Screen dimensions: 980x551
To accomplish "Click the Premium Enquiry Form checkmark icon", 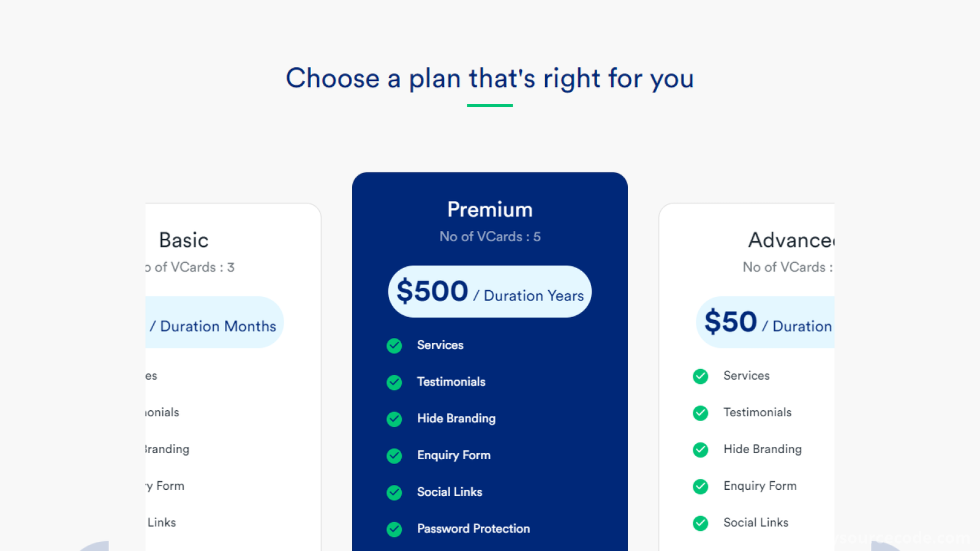I will point(394,456).
